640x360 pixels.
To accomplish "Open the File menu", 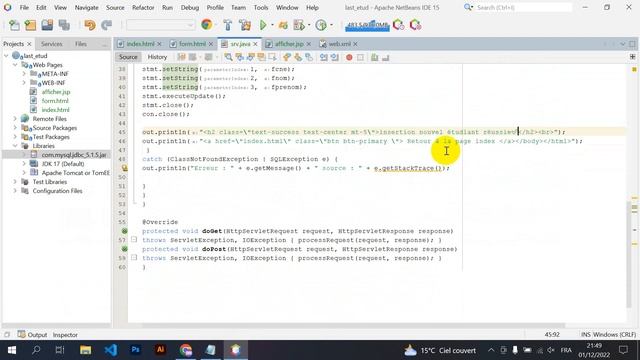I will point(24,7).
